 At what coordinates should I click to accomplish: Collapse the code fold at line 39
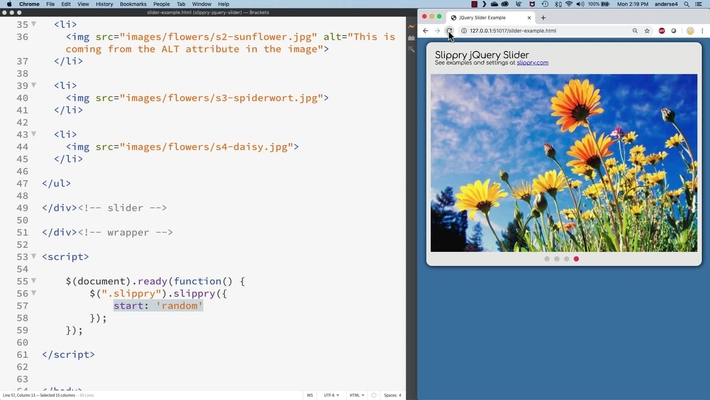coord(34,86)
